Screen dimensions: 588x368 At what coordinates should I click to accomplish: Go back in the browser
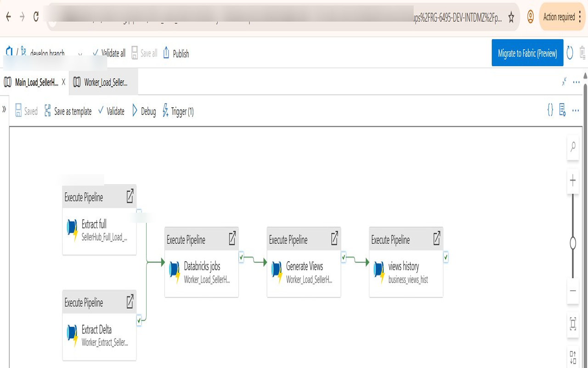pyautogui.click(x=8, y=17)
